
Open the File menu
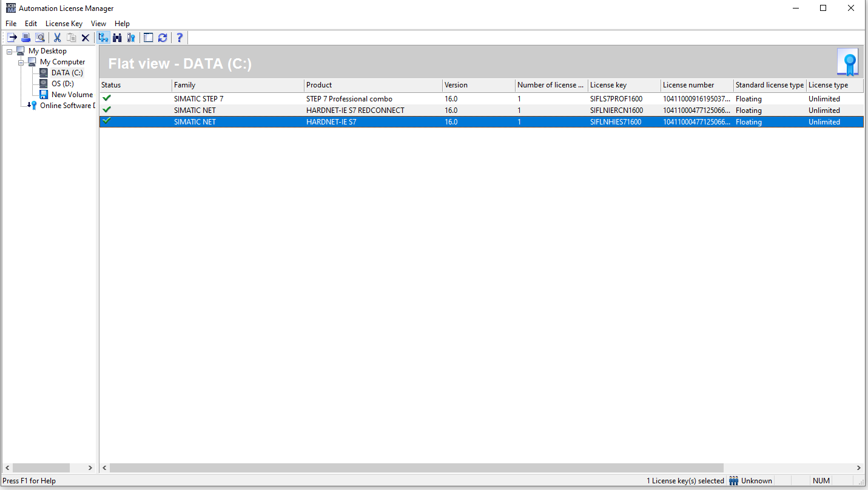(11, 24)
